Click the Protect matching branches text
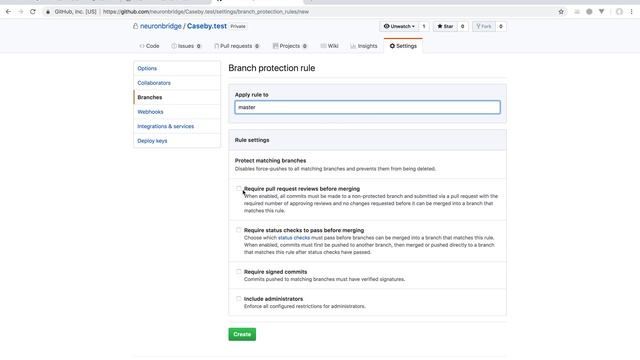Viewport: 640px width, 360px height. [270, 161]
